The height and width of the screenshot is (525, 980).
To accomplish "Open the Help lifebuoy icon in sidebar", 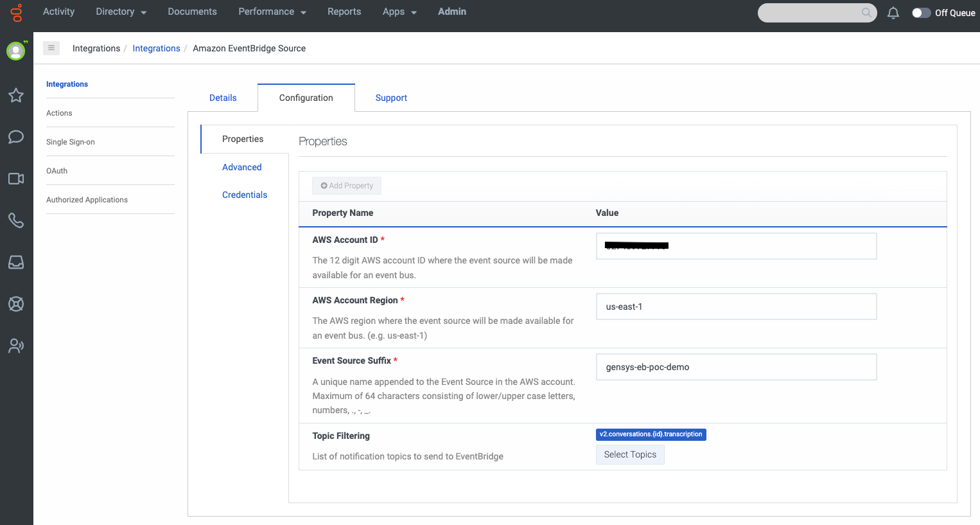I will click(x=16, y=304).
